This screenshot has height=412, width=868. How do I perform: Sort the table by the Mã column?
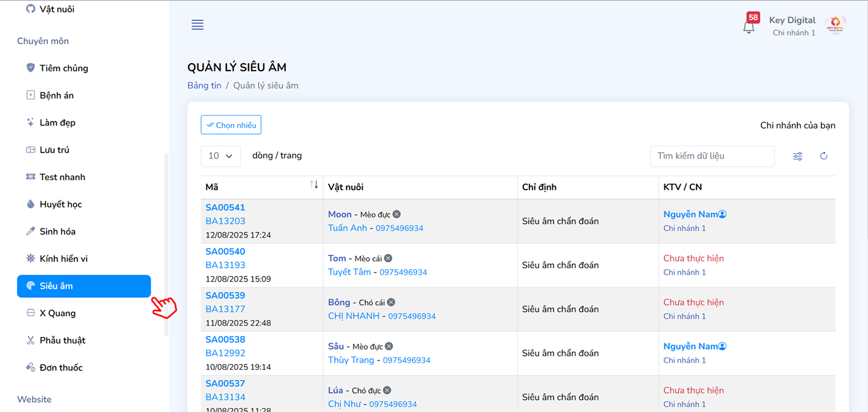tap(314, 185)
